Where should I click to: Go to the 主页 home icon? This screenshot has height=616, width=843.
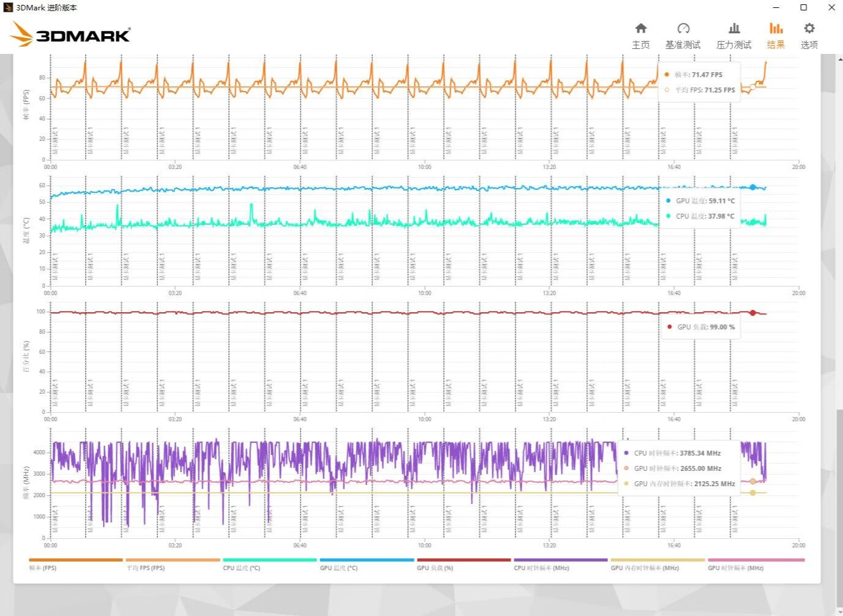point(640,28)
